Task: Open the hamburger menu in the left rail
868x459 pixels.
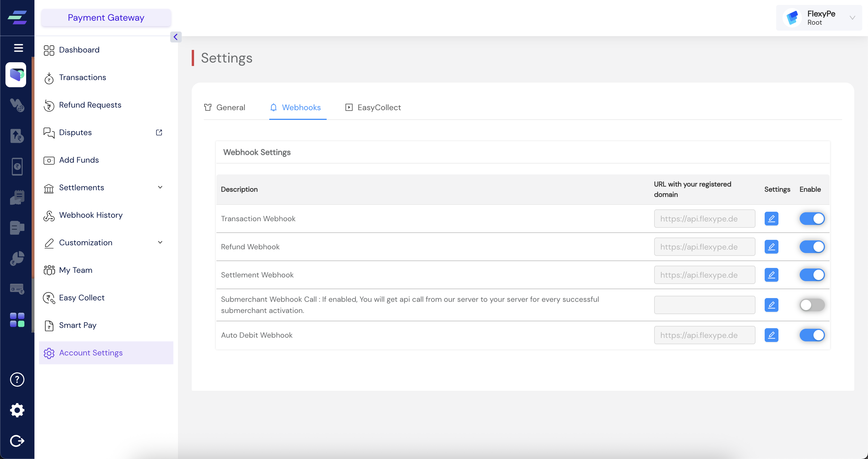Action: 18,48
